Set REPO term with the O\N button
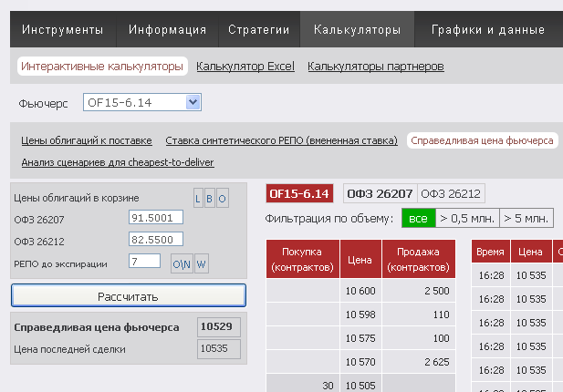The height and width of the screenshot is (392, 563). coord(182,264)
